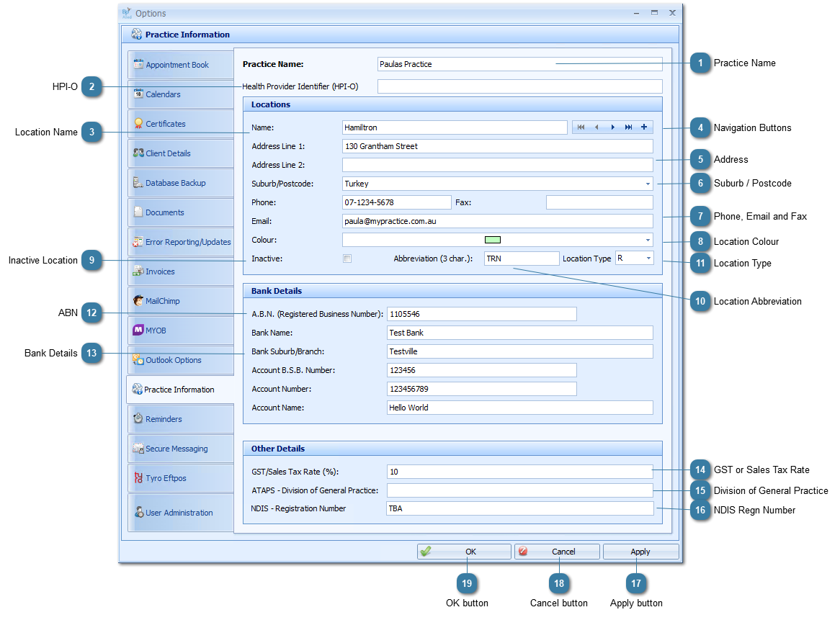Click the Address Line 2 field
The image size is (840, 620).
click(x=498, y=165)
